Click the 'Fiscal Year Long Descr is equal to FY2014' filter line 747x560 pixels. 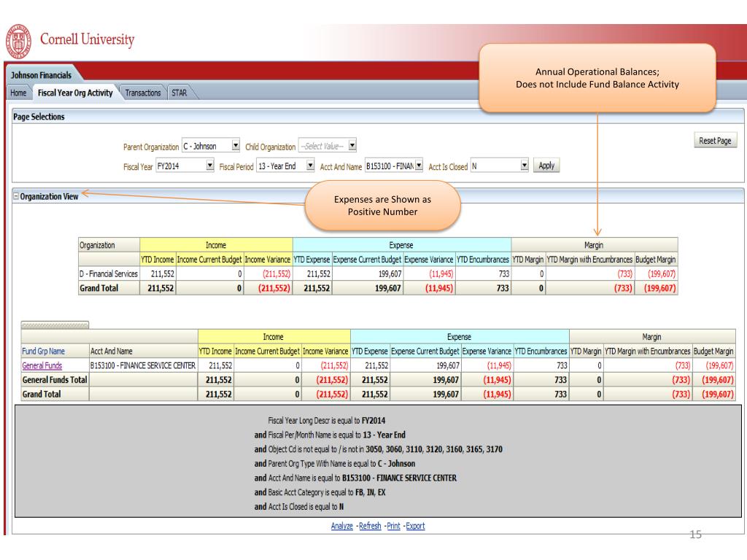click(x=326, y=421)
